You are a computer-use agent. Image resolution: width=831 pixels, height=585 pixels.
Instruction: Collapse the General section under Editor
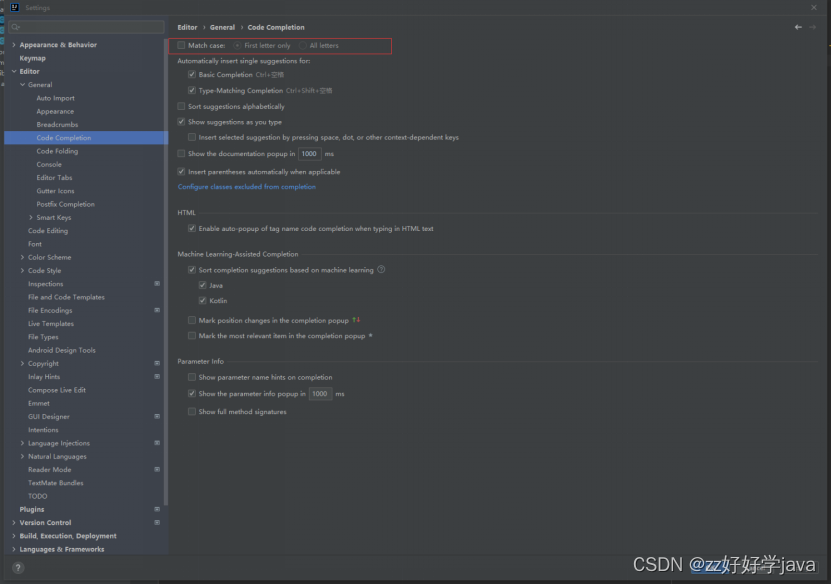click(x=24, y=84)
